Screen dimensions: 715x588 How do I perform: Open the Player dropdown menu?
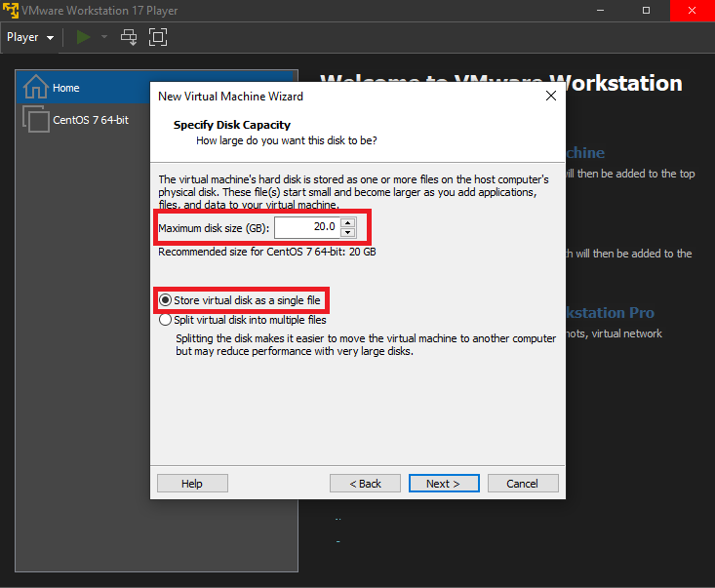(x=30, y=37)
